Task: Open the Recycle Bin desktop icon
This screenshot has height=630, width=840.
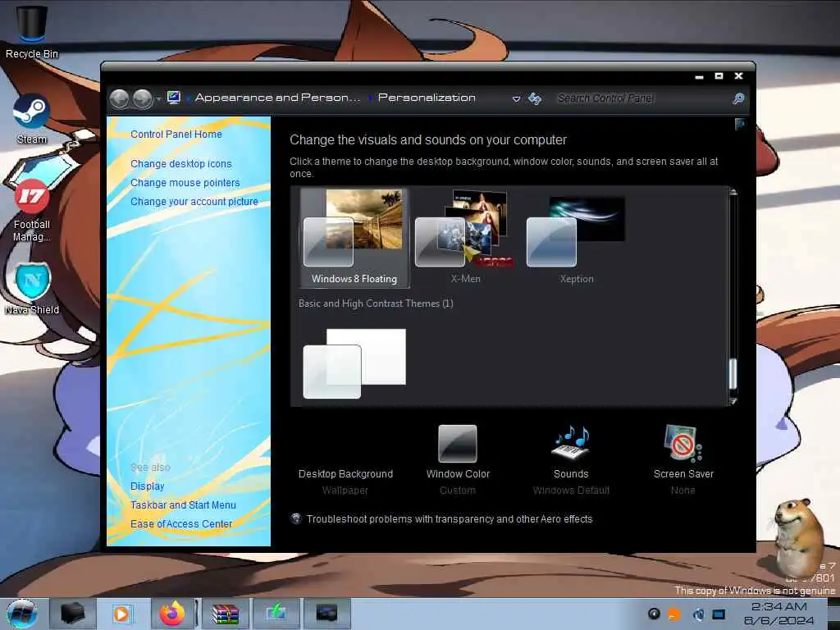Action: click(32, 31)
